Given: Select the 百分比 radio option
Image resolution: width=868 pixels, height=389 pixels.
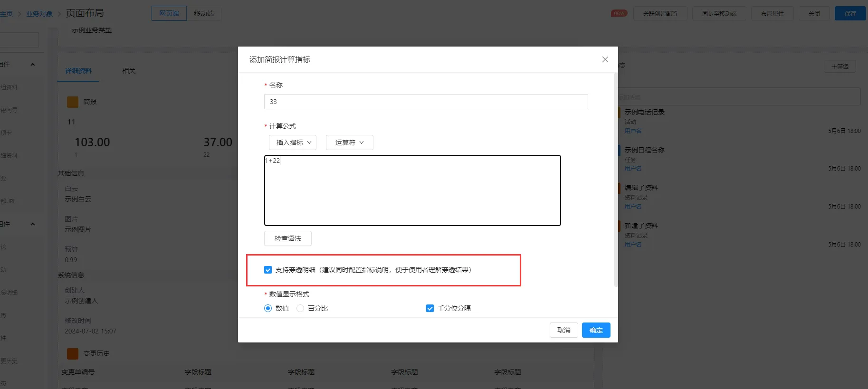Looking at the screenshot, I should [x=300, y=308].
